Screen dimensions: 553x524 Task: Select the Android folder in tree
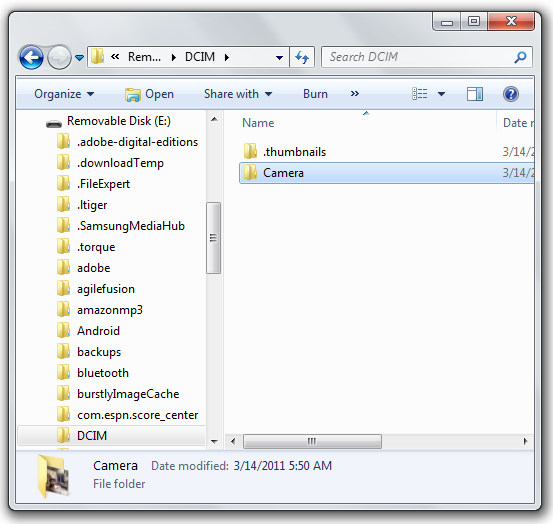click(x=98, y=331)
